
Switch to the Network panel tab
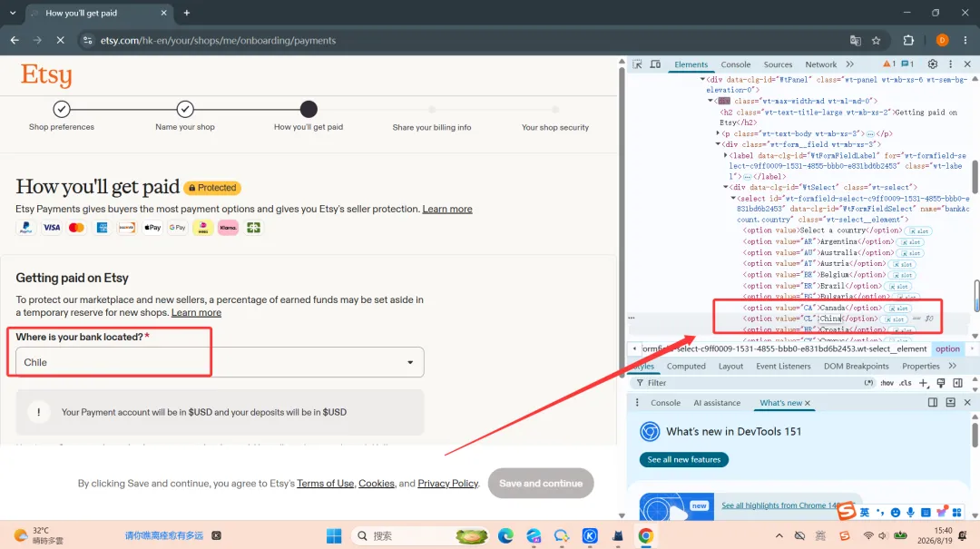coord(820,64)
